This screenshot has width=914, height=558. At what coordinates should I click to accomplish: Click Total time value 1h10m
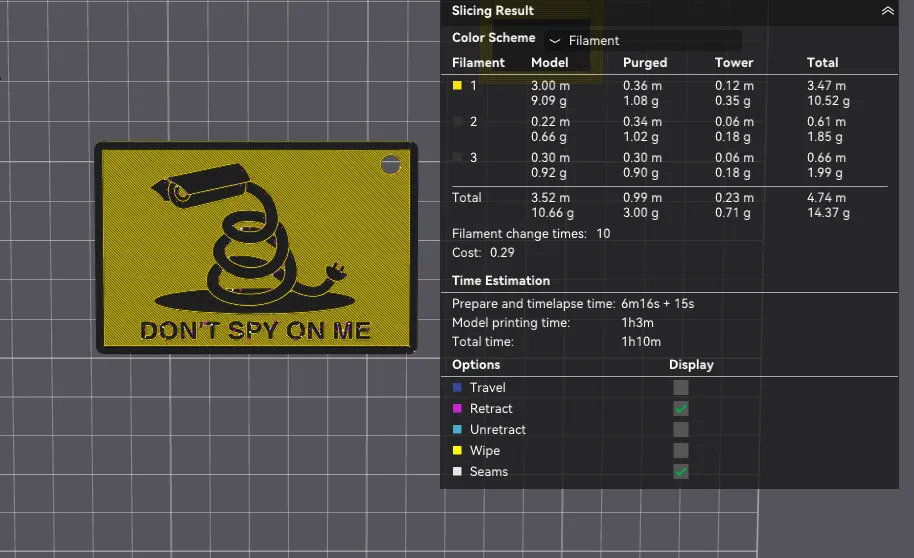[x=641, y=342]
